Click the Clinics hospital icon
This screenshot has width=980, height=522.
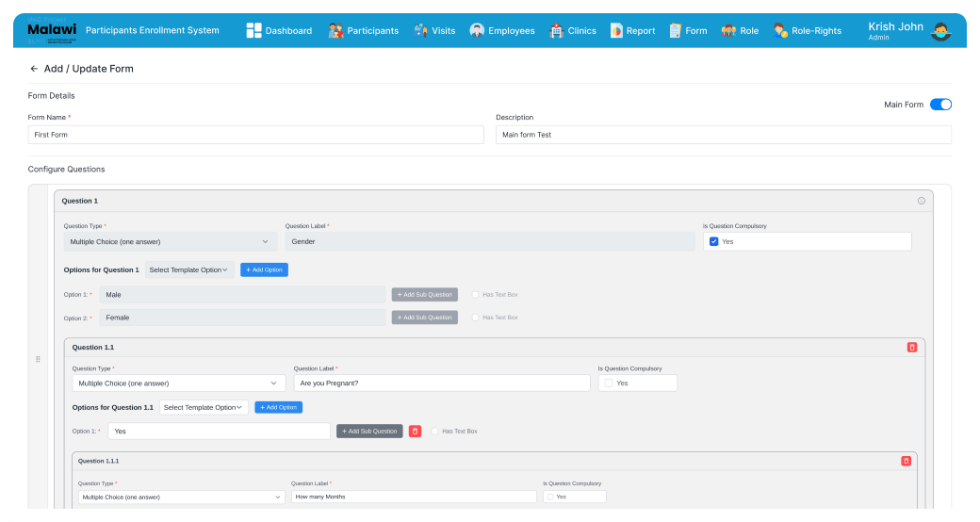[x=556, y=30]
